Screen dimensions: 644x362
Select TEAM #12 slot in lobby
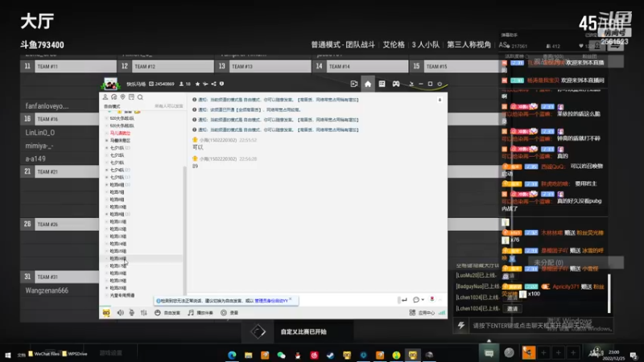[166, 67]
